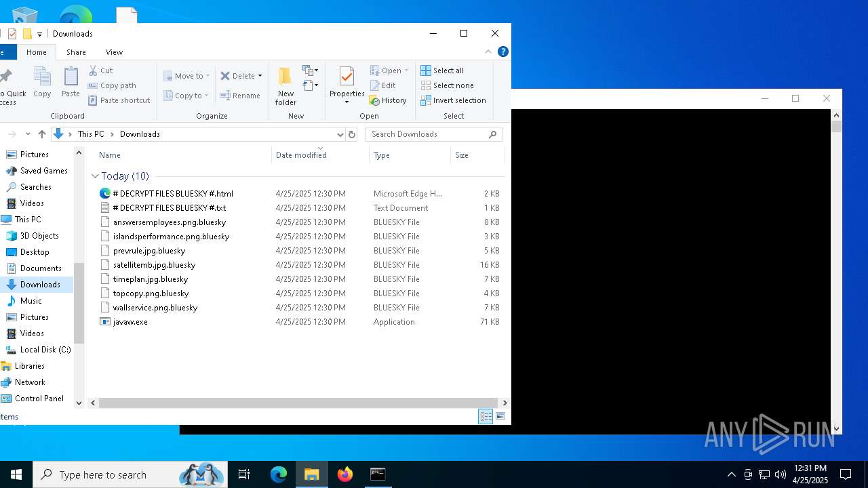
Task: Select file # DECRYPT FILES BLUESKY #.txt
Action: (170, 208)
